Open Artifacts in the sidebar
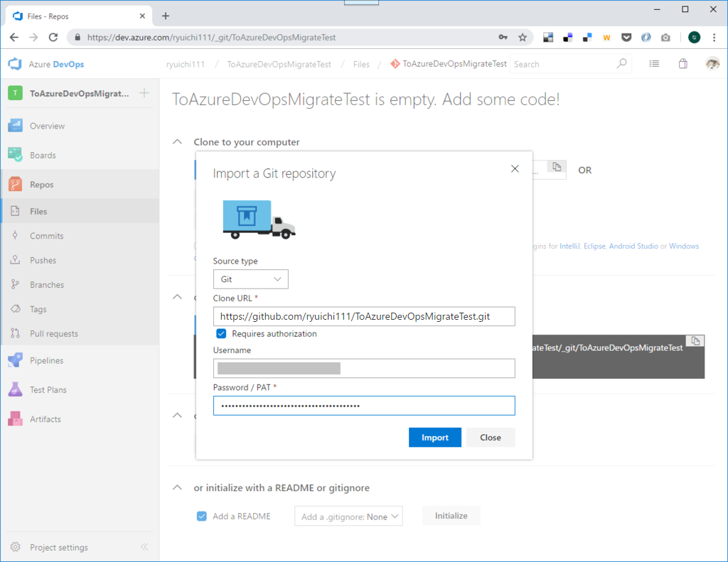 (x=80, y=419)
